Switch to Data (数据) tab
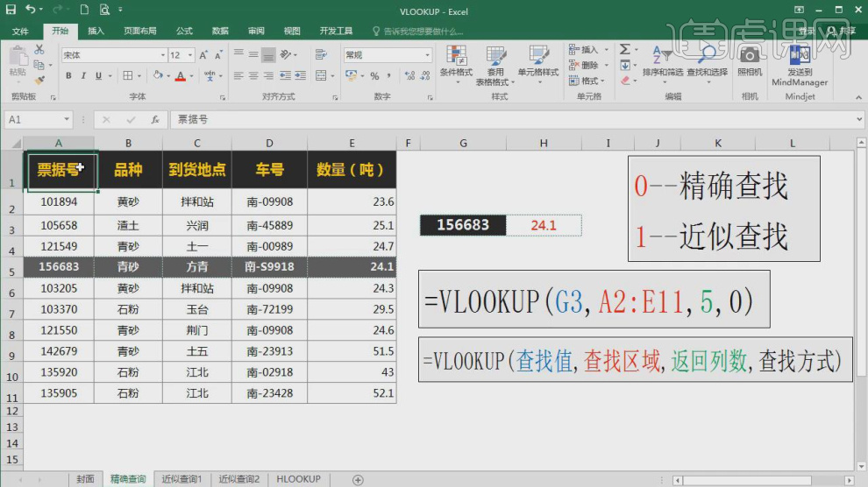This screenshot has width=868, height=487. coord(220,31)
